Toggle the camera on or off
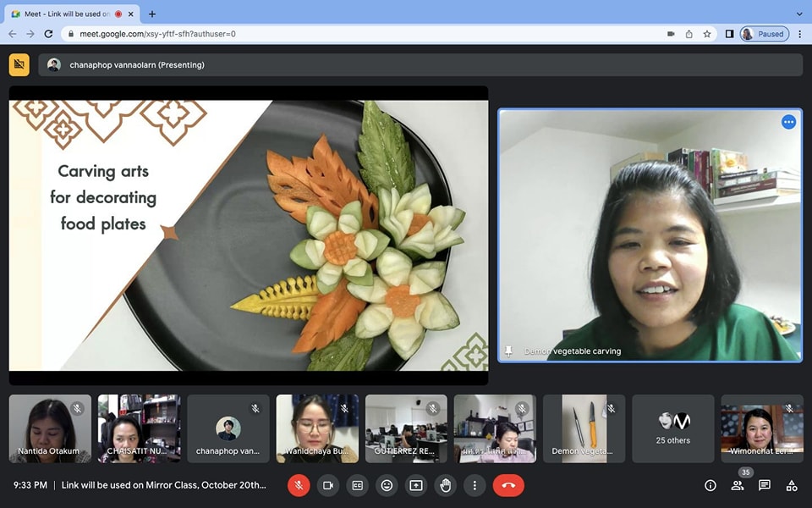The image size is (812, 508). tap(327, 485)
